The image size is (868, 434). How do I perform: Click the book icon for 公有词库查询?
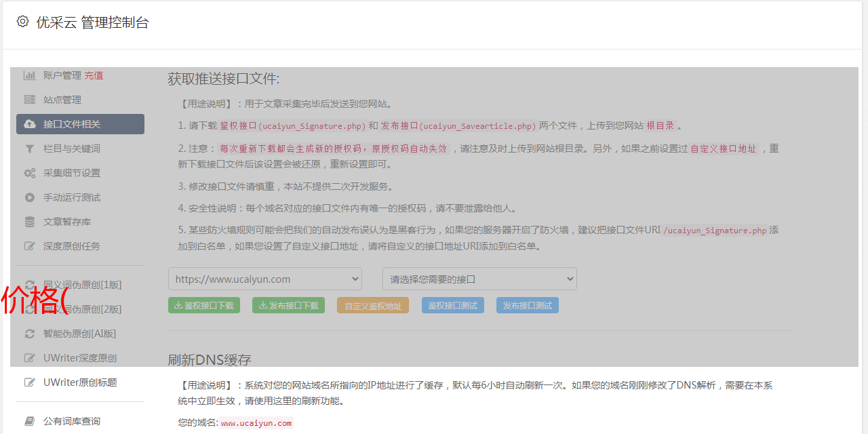pos(30,421)
